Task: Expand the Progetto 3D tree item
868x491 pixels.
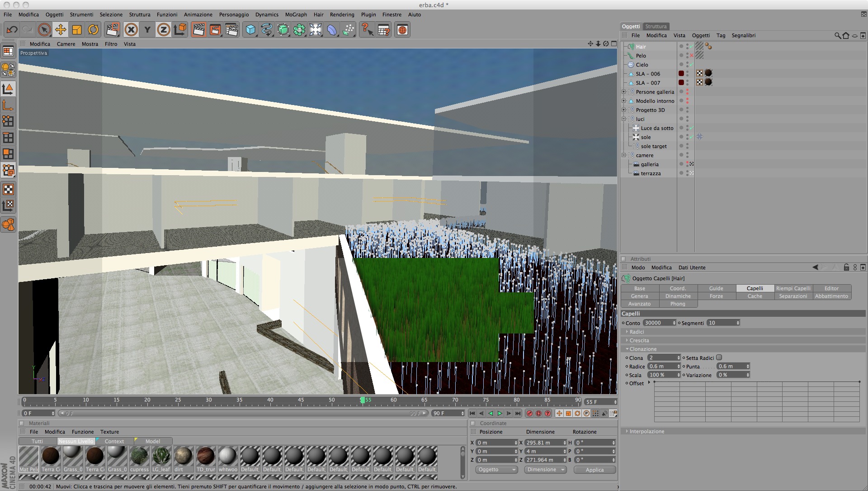Action: click(624, 110)
